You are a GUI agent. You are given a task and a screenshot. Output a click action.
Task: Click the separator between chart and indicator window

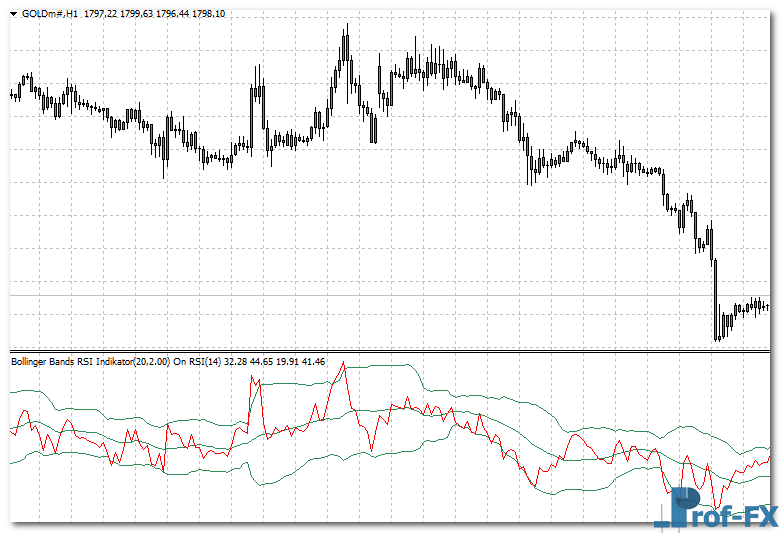click(x=390, y=351)
